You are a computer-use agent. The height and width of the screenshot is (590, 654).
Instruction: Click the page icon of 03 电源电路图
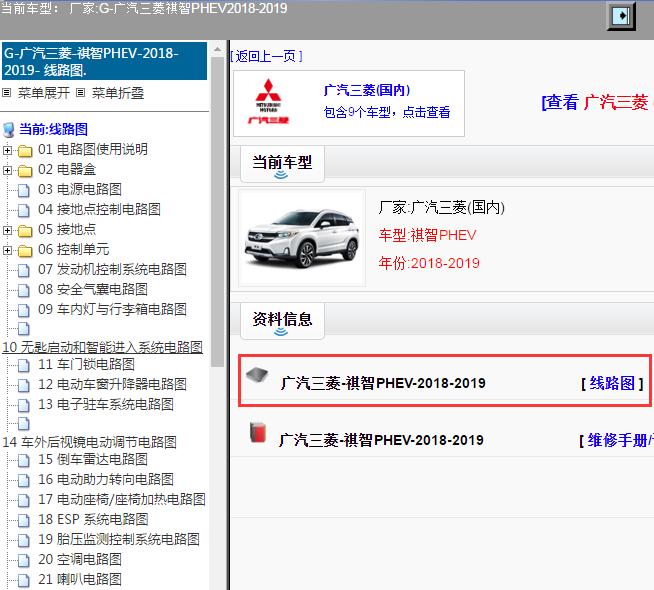24,190
